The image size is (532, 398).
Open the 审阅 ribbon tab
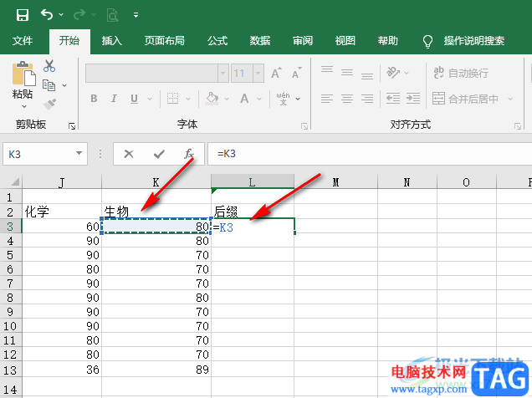tap(303, 41)
